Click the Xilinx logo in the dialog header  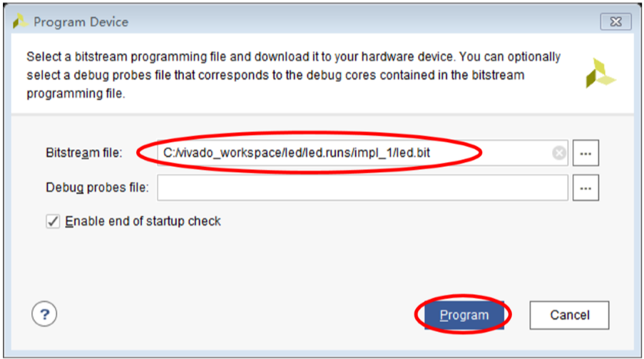(x=600, y=73)
